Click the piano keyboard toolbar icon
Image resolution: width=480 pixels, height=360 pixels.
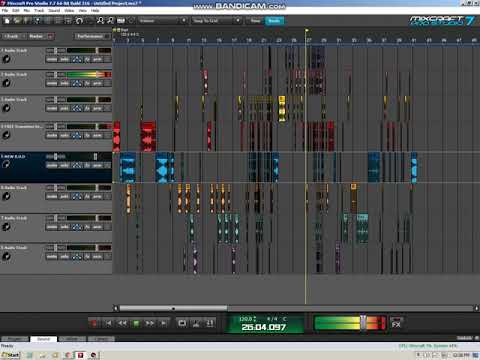click(121, 21)
